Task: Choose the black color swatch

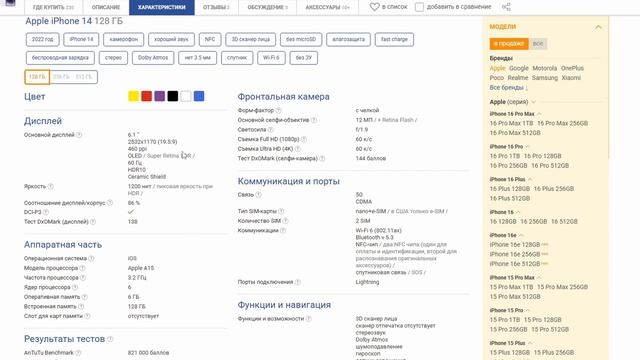Action: [173, 96]
